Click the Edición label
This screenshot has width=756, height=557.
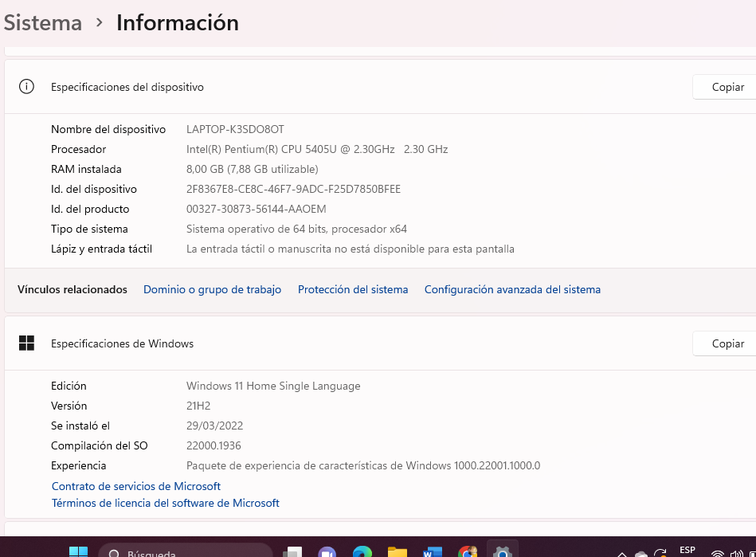point(69,386)
